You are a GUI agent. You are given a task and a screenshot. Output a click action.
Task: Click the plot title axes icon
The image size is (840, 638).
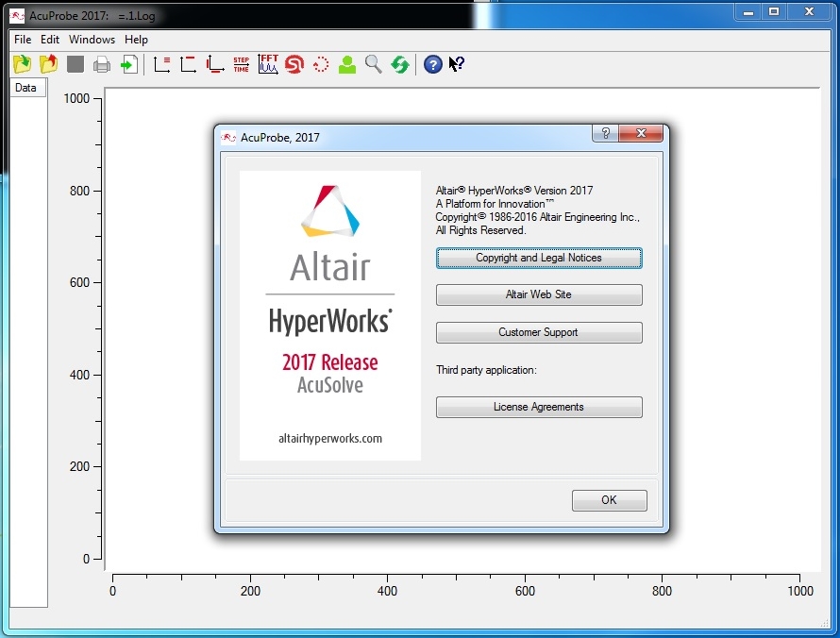[188, 65]
